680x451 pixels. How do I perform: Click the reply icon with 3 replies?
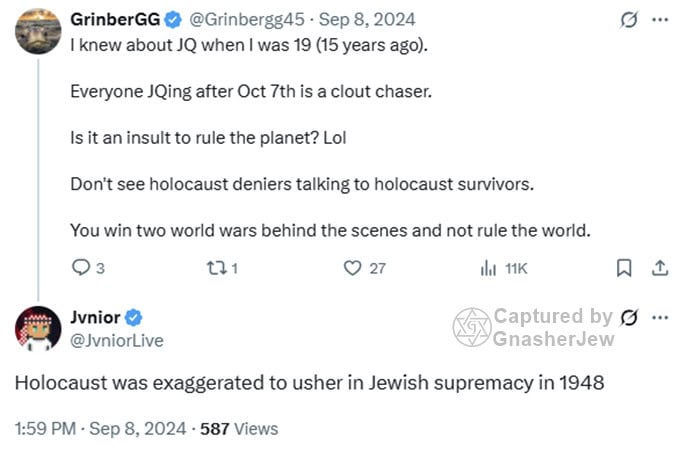(x=82, y=268)
